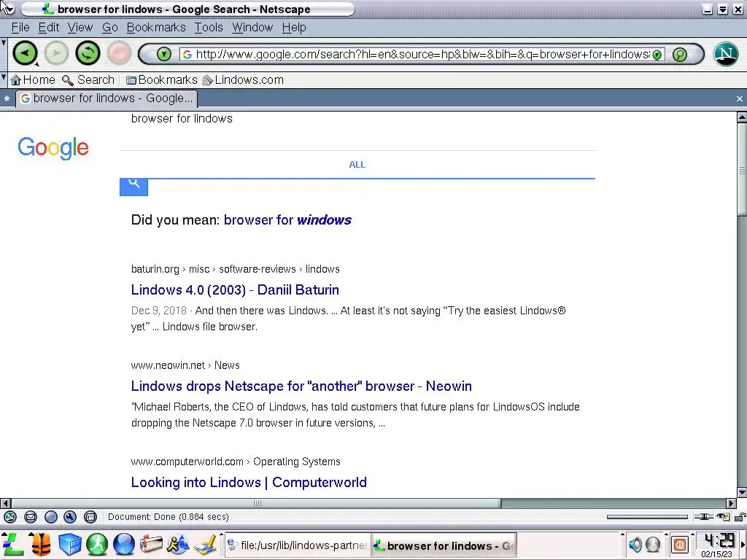Screen dimensions: 747x560
Task: Select the ALL results tab
Action: click(357, 165)
